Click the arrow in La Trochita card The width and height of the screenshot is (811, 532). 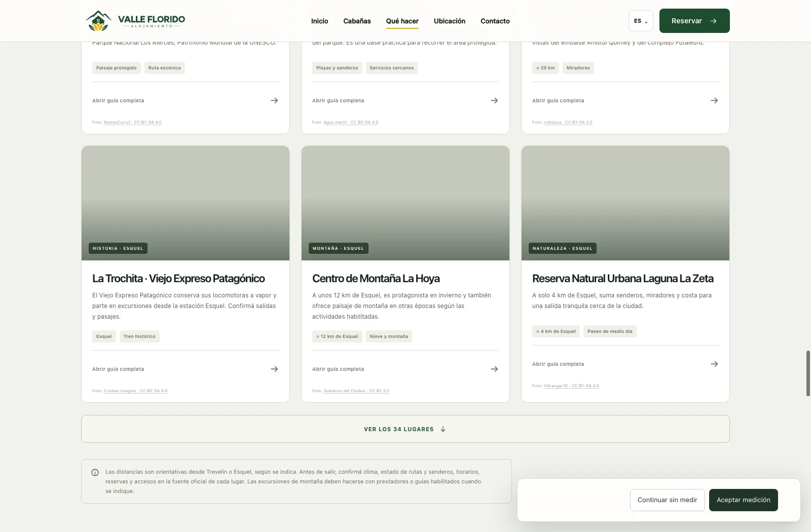click(274, 369)
